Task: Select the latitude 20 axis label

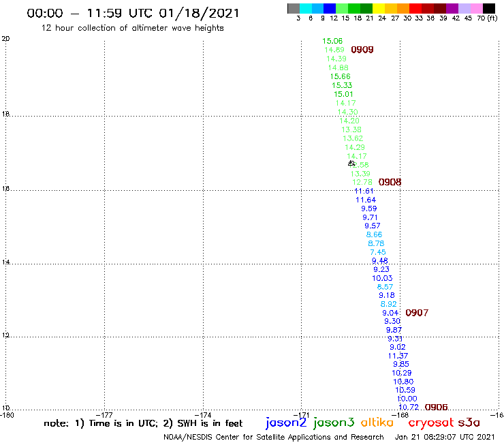Action: (5, 39)
